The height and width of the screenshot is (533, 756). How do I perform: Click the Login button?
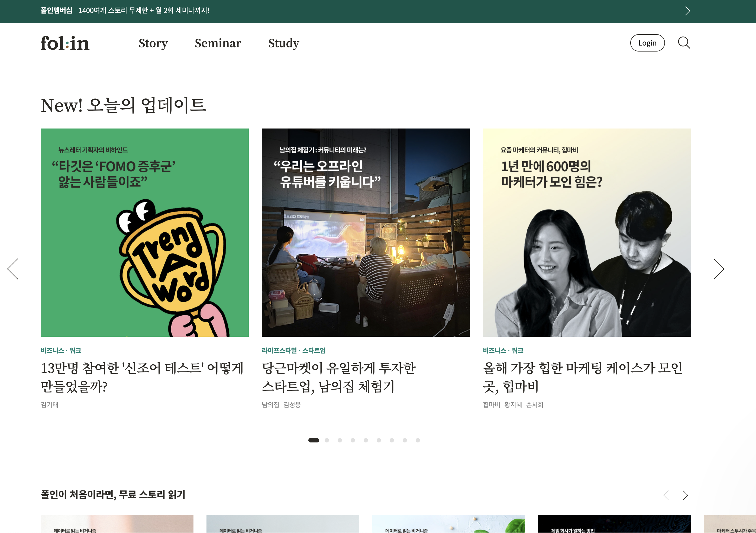[x=647, y=43]
